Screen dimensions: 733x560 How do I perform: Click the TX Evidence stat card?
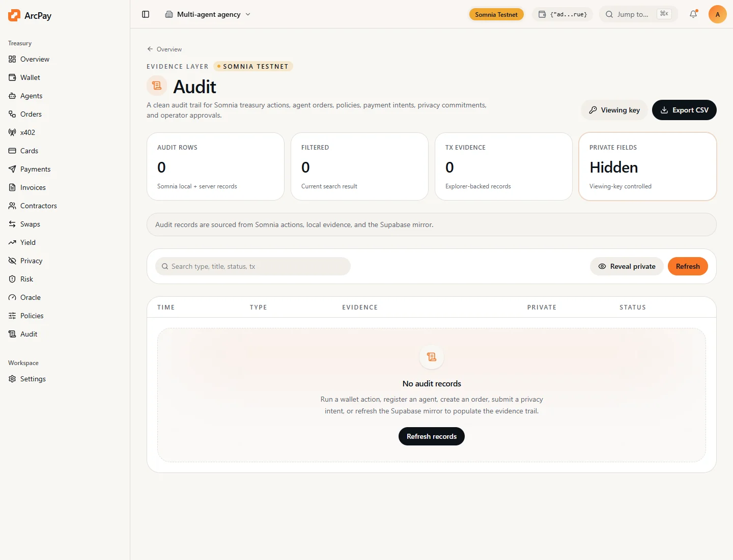click(503, 166)
